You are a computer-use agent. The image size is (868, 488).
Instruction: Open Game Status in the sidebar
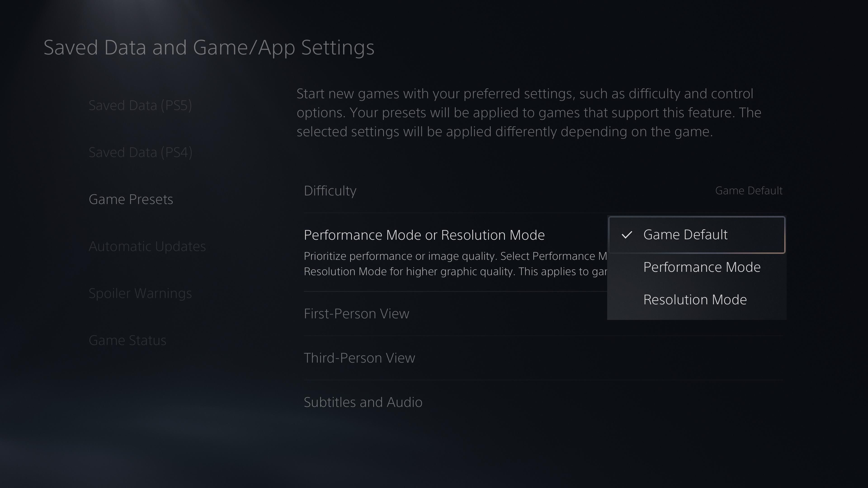[x=127, y=340]
